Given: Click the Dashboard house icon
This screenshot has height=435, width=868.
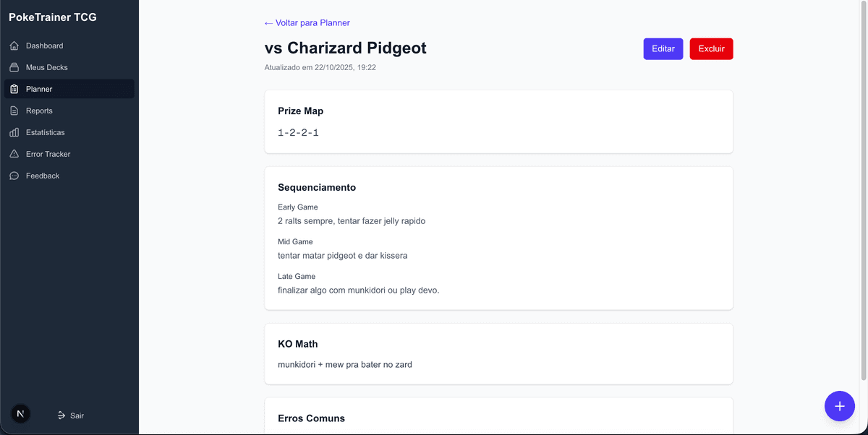Looking at the screenshot, I should (14, 46).
